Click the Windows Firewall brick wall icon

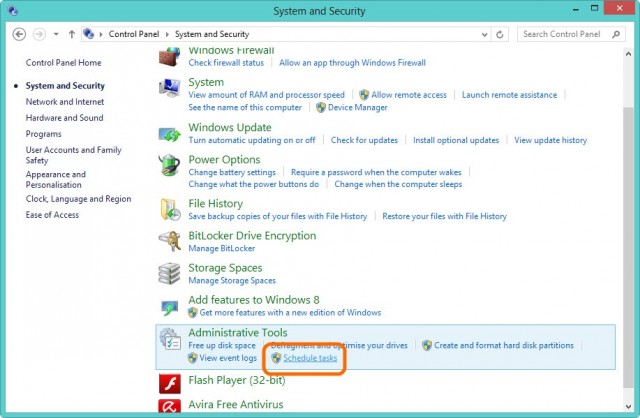point(169,57)
